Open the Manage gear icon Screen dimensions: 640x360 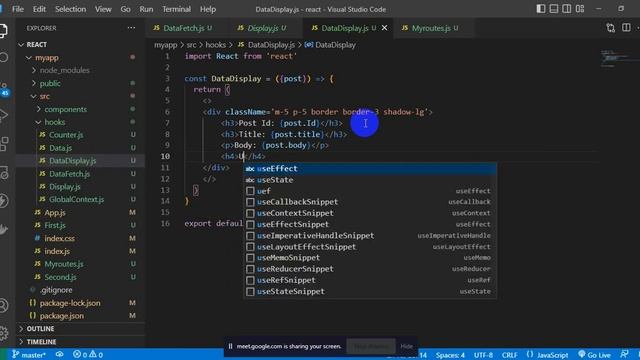pyautogui.click(x=4, y=333)
